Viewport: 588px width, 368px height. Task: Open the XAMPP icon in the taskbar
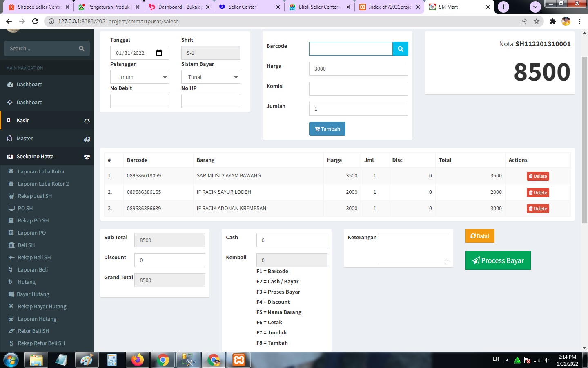tap(239, 360)
